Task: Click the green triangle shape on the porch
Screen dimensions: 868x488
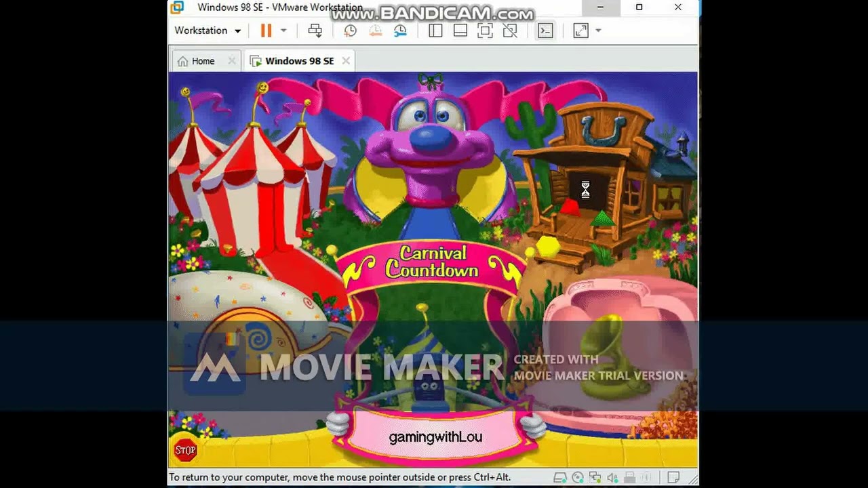Action: click(601, 219)
